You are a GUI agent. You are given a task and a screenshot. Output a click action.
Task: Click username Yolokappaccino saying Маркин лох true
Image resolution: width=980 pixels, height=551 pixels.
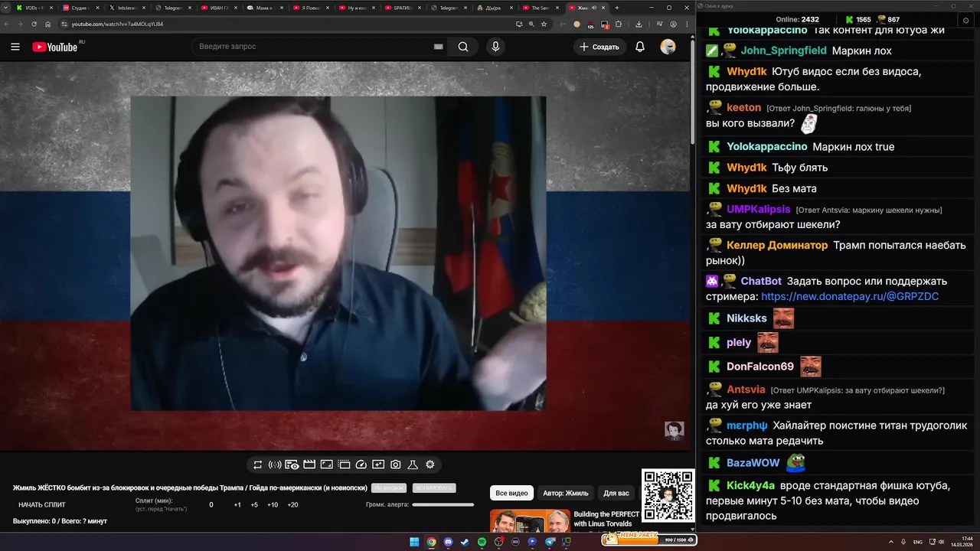(x=766, y=146)
